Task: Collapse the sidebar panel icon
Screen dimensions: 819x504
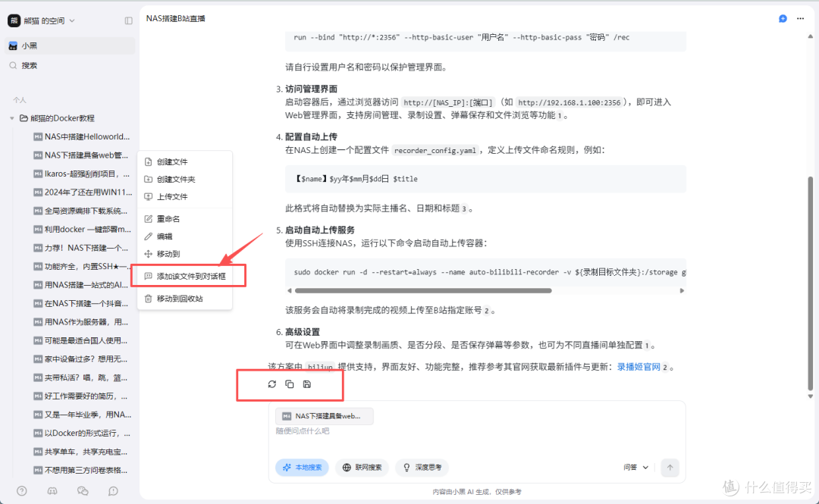Action: click(128, 20)
